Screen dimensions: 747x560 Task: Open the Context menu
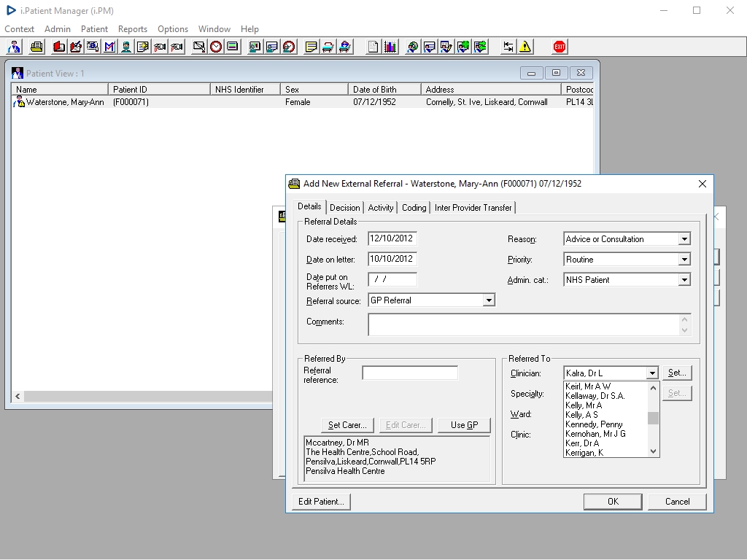(x=19, y=29)
